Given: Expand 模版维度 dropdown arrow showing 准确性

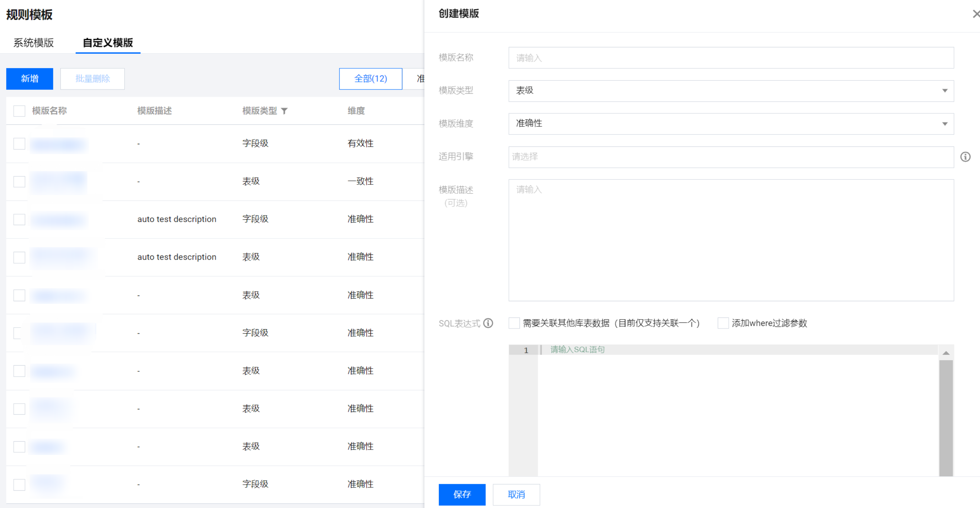Looking at the screenshot, I should point(945,124).
